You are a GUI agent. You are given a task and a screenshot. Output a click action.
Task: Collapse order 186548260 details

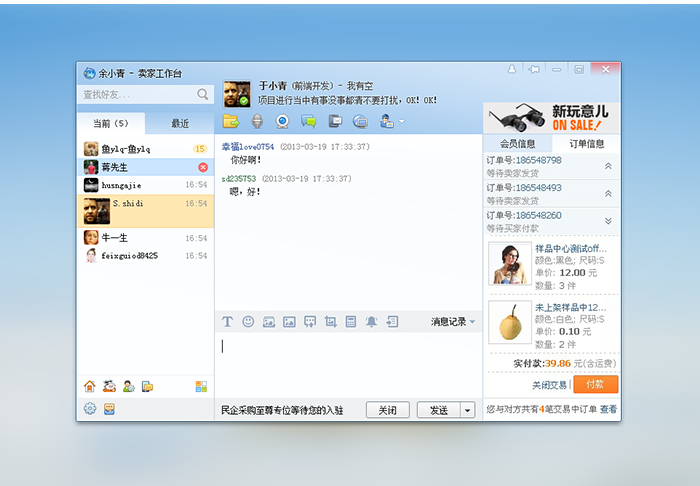coord(608,220)
